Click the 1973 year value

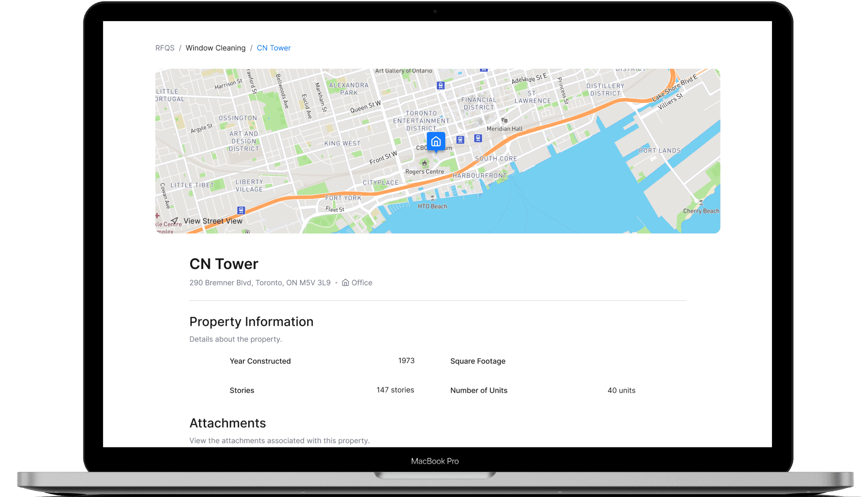(406, 360)
